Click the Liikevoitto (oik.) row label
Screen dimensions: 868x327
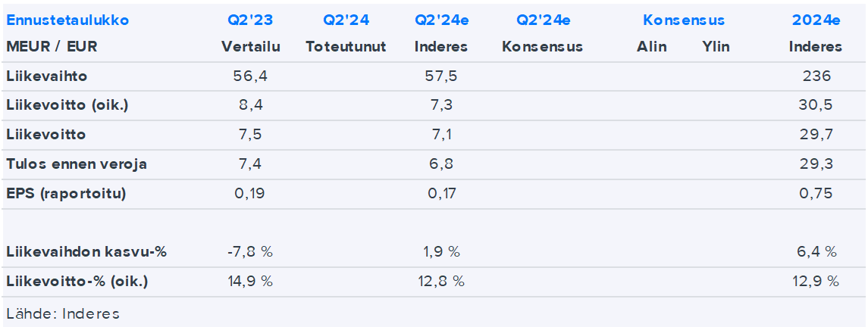(67, 105)
